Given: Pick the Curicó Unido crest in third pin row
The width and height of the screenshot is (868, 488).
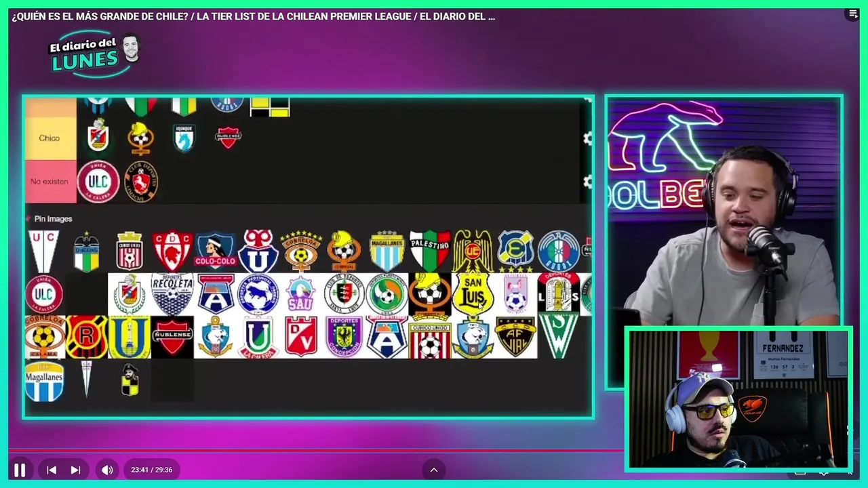Looking at the screenshot, I should point(430,337).
